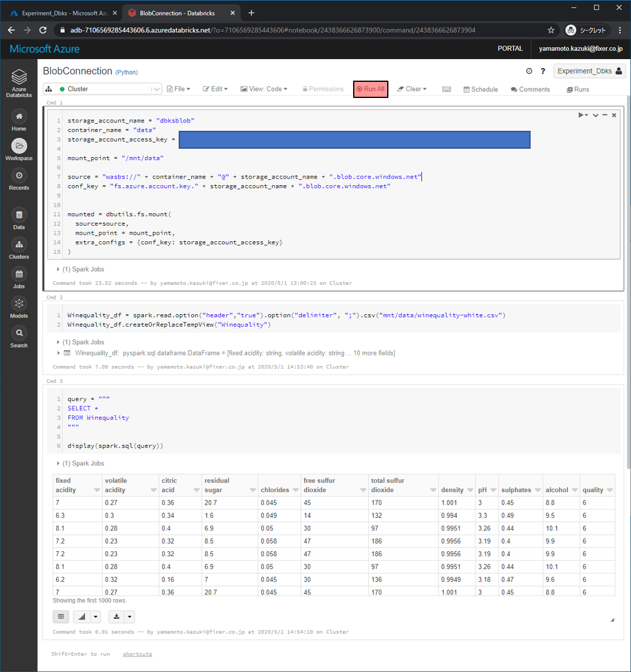Open the File menu

(178, 89)
